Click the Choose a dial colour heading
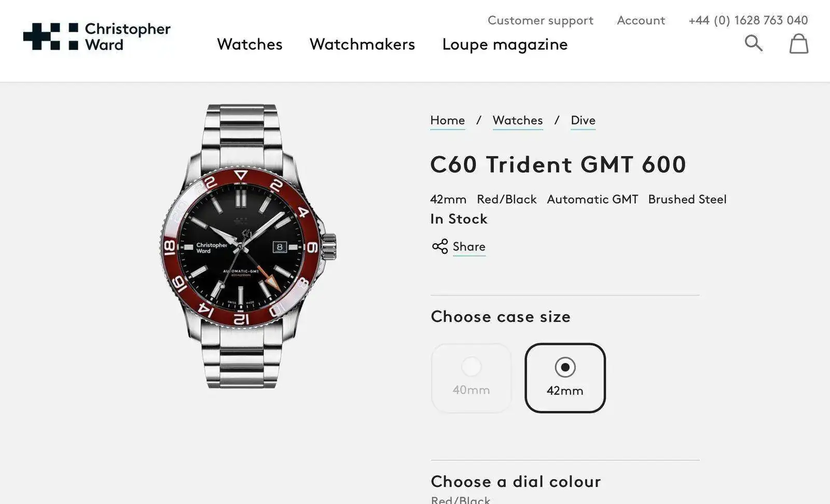830x504 pixels. tap(516, 481)
